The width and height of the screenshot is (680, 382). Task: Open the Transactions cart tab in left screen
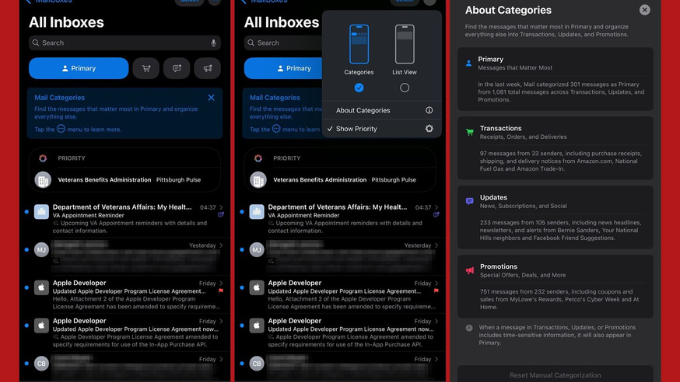click(146, 68)
